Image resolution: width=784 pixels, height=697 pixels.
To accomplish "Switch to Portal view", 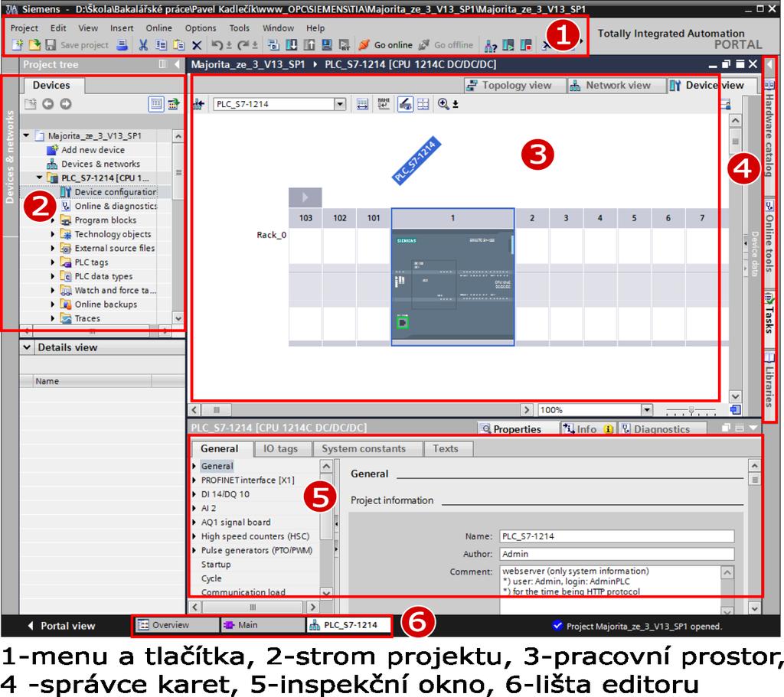I will click(x=61, y=626).
